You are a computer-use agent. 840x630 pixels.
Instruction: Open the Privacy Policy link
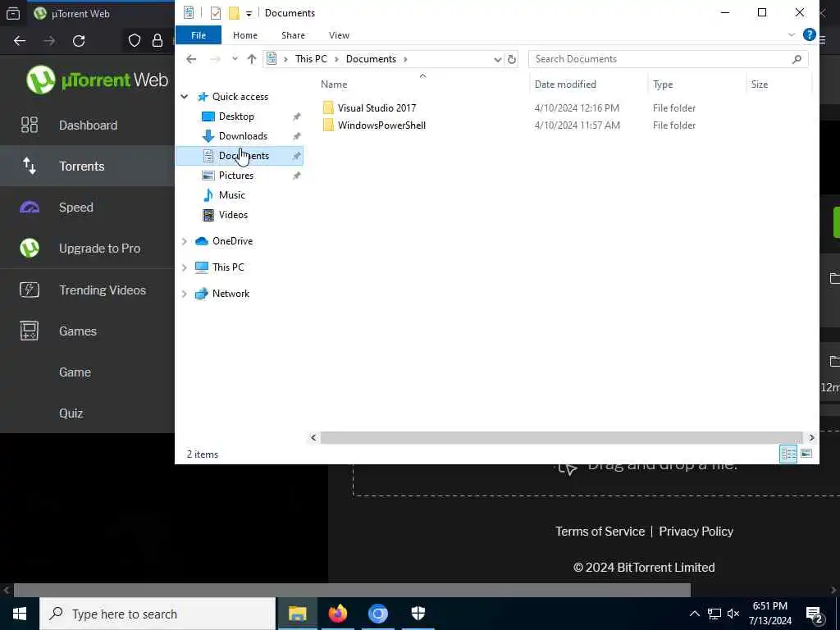tap(696, 532)
